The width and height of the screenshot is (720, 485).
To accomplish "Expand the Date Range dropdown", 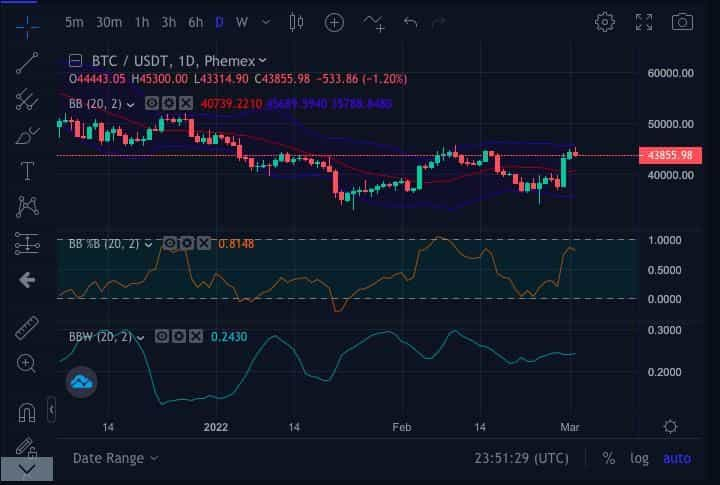I will click(115, 458).
